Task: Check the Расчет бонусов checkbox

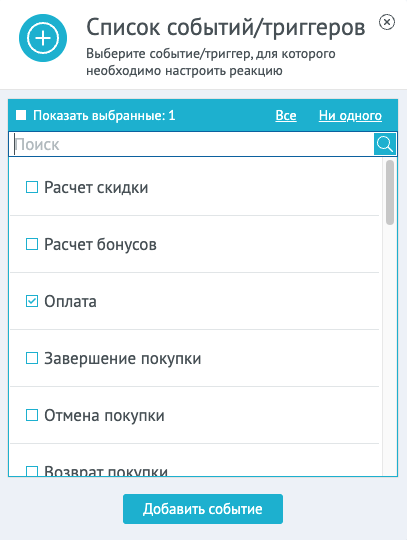Action: pos(32,244)
